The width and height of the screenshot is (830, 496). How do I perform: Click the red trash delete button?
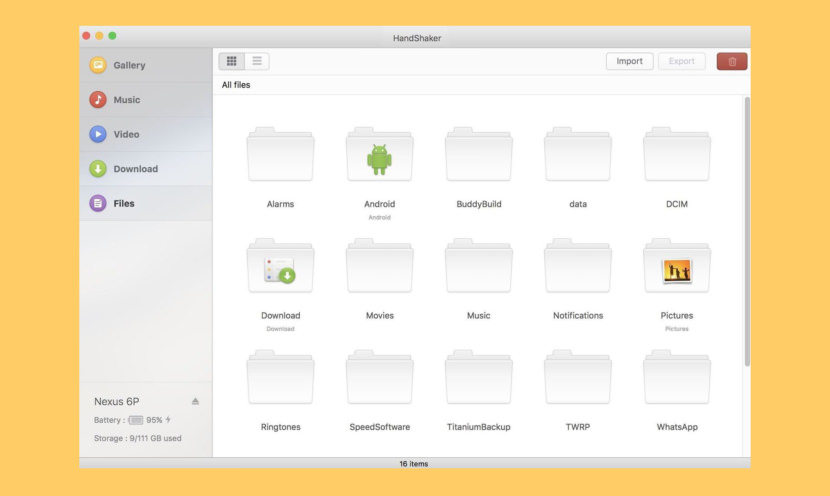[x=731, y=61]
